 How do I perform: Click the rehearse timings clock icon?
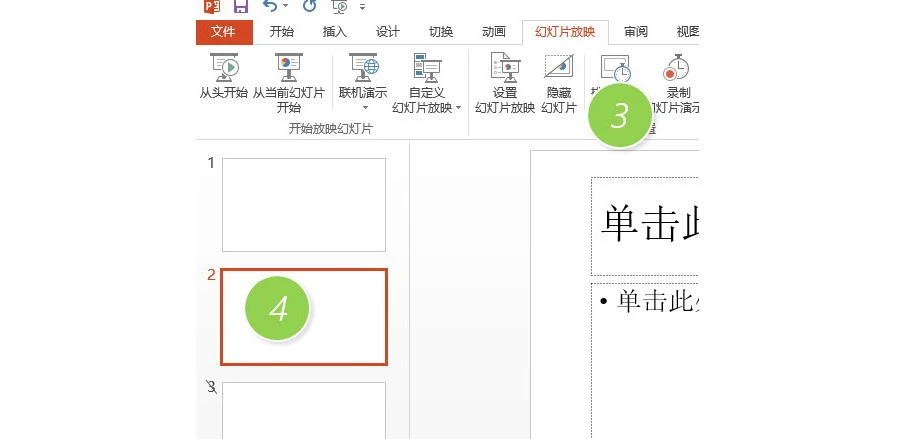pos(615,68)
